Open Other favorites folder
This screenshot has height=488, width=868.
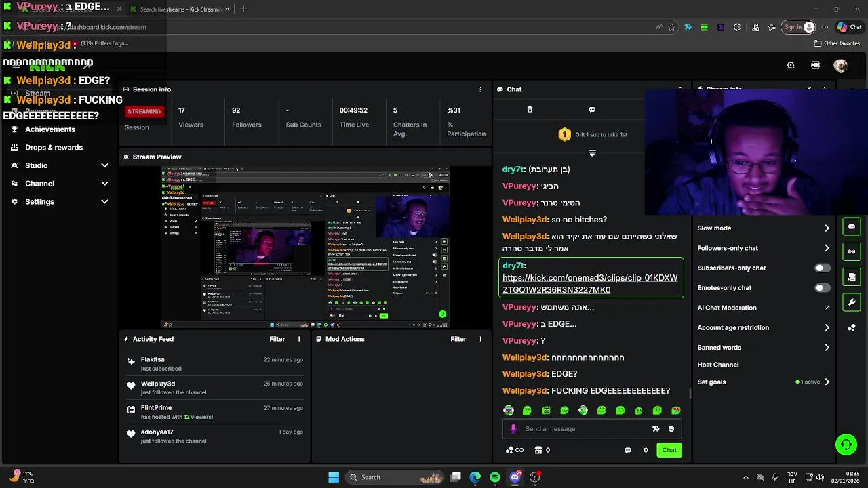click(x=837, y=43)
